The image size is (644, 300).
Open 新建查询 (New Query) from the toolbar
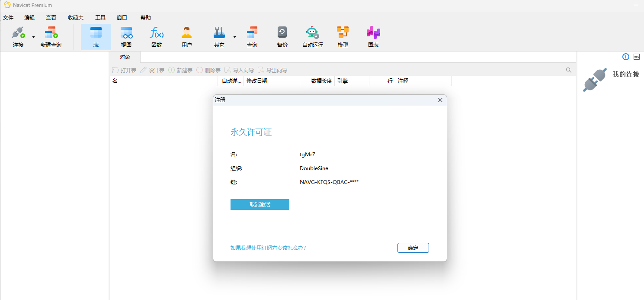tap(51, 36)
